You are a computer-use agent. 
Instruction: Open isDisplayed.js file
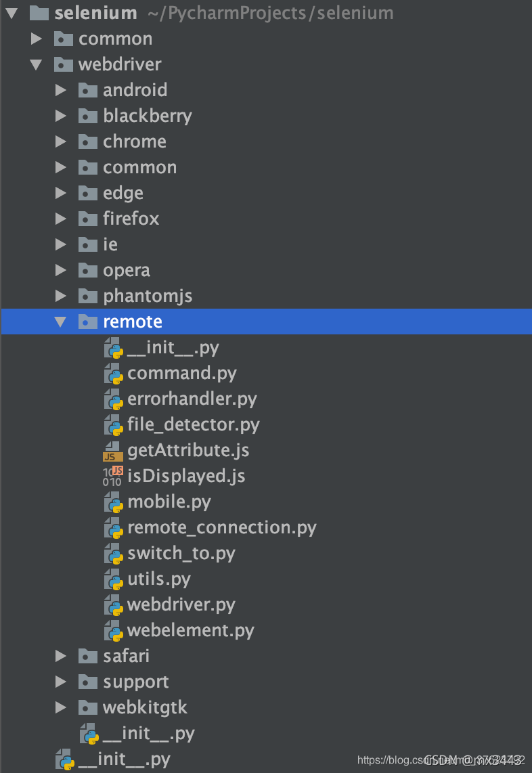(186, 477)
